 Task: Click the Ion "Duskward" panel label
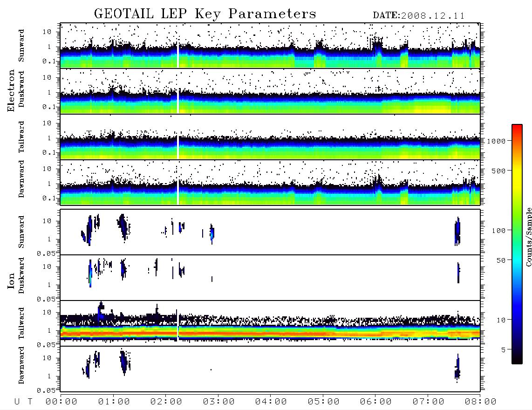[x=21, y=276]
